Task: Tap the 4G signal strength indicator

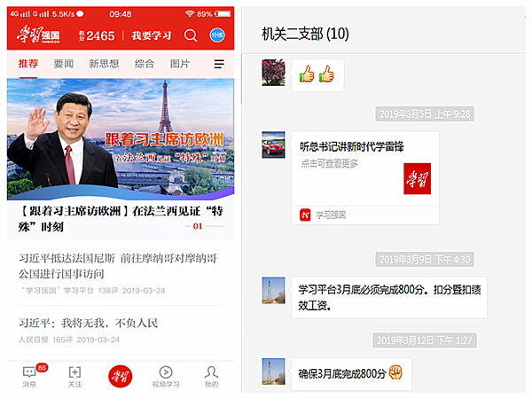Action: 20,14
